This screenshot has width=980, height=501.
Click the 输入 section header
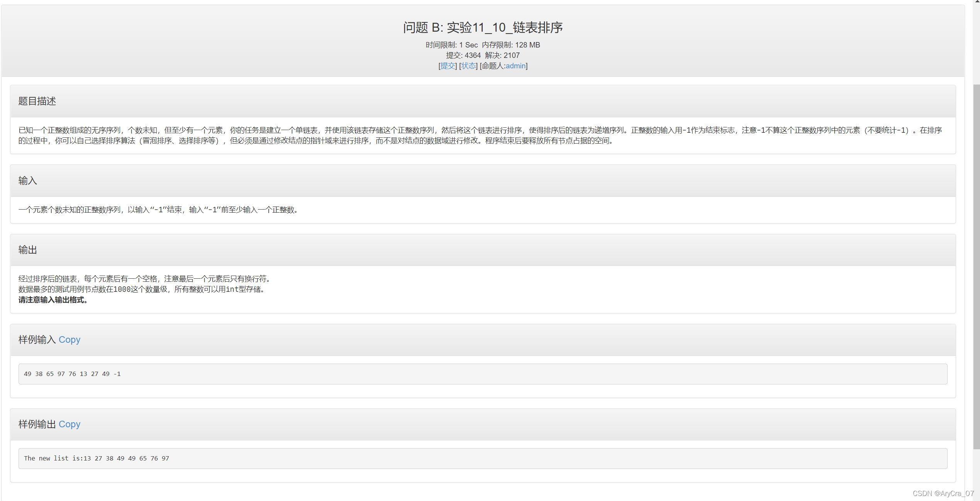coord(28,181)
